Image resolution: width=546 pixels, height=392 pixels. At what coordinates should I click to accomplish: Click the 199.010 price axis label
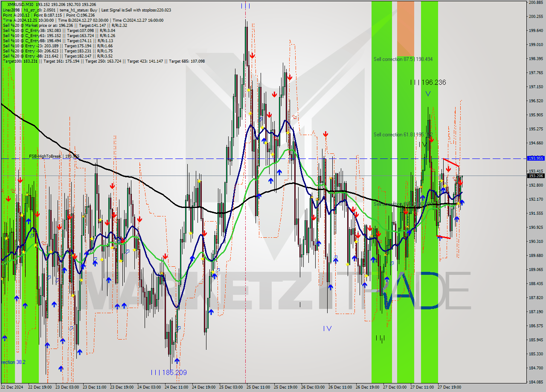tap(536, 45)
